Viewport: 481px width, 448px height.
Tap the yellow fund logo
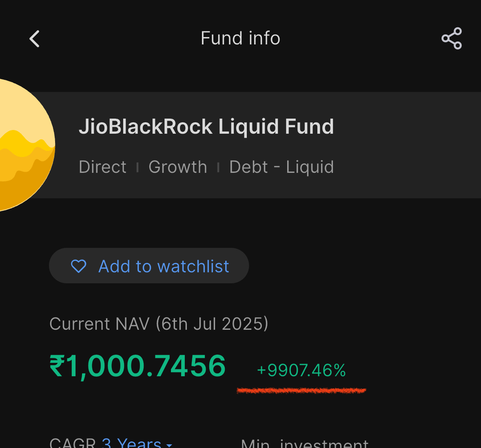pos(20,145)
